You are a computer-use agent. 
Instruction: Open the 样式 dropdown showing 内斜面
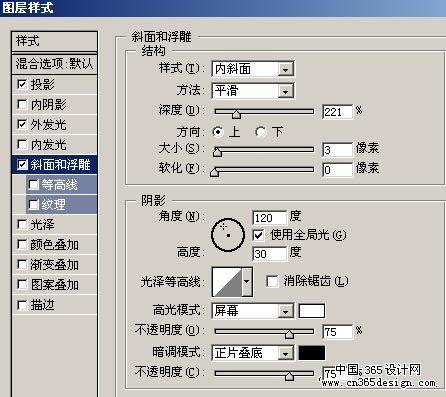(x=253, y=69)
